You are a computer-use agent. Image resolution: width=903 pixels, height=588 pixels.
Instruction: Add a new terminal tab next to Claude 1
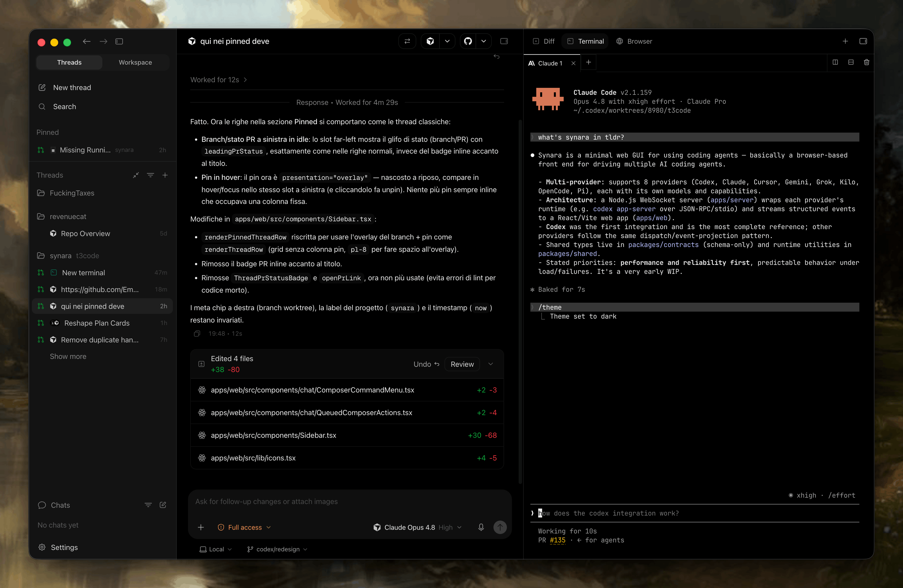click(589, 62)
